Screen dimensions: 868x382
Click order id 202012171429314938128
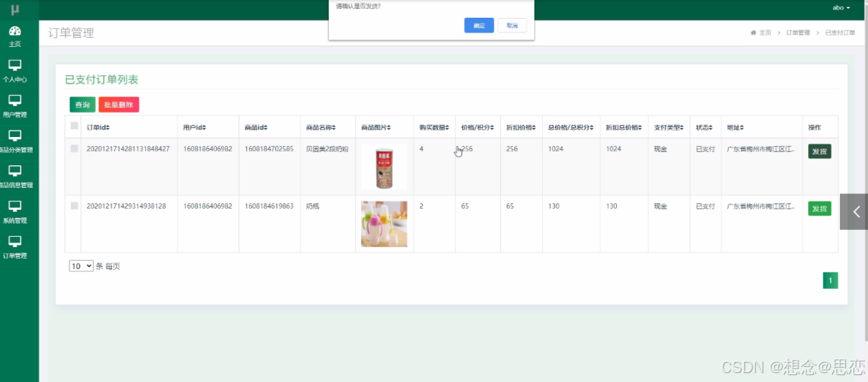(x=127, y=206)
